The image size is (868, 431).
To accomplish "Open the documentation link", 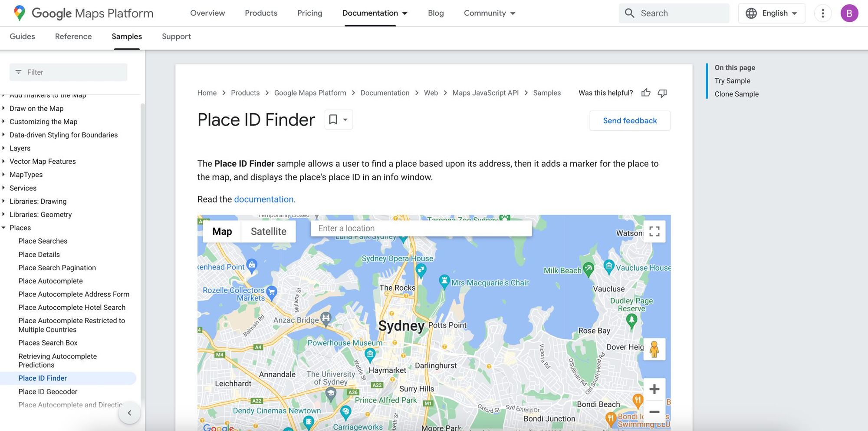I will pyautogui.click(x=264, y=199).
